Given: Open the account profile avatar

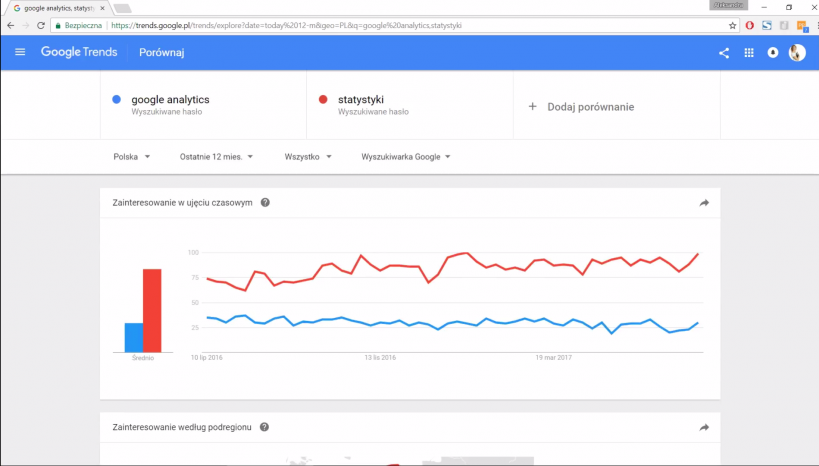Looking at the screenshot, I should click(x=797, y=52).
